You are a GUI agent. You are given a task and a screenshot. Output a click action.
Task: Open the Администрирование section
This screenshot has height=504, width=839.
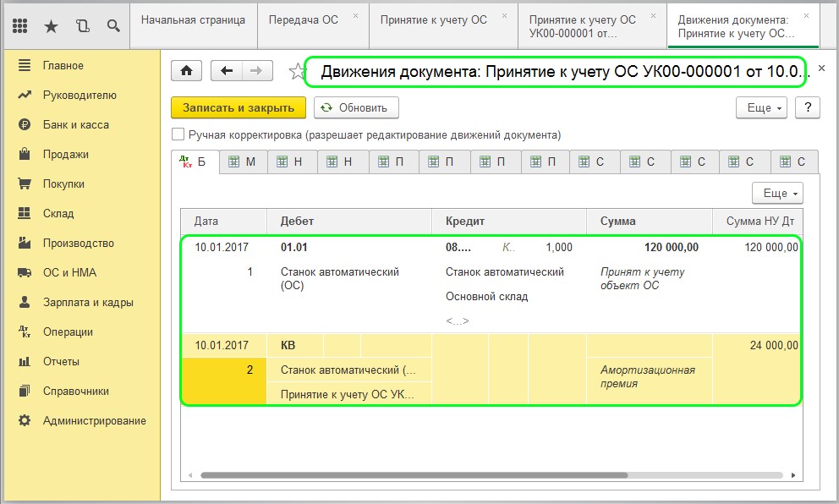pyautogui.click(x=94, y=421)
